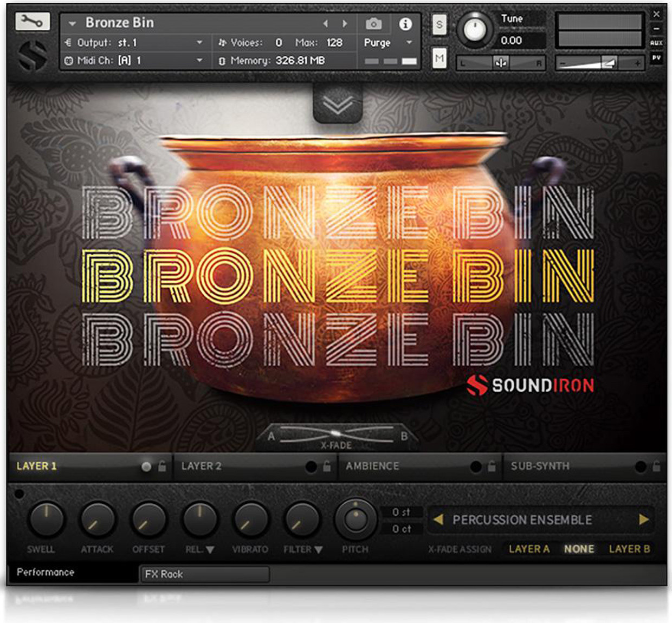Open the wrench edit-mode icon
This screenshot has height=623, width=672.
tap(33, 22)
